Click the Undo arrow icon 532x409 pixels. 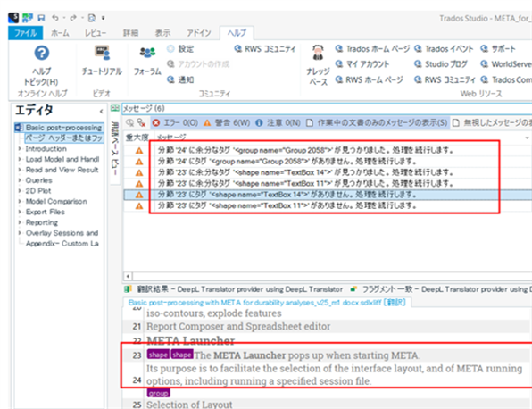[x=55, y=18]
